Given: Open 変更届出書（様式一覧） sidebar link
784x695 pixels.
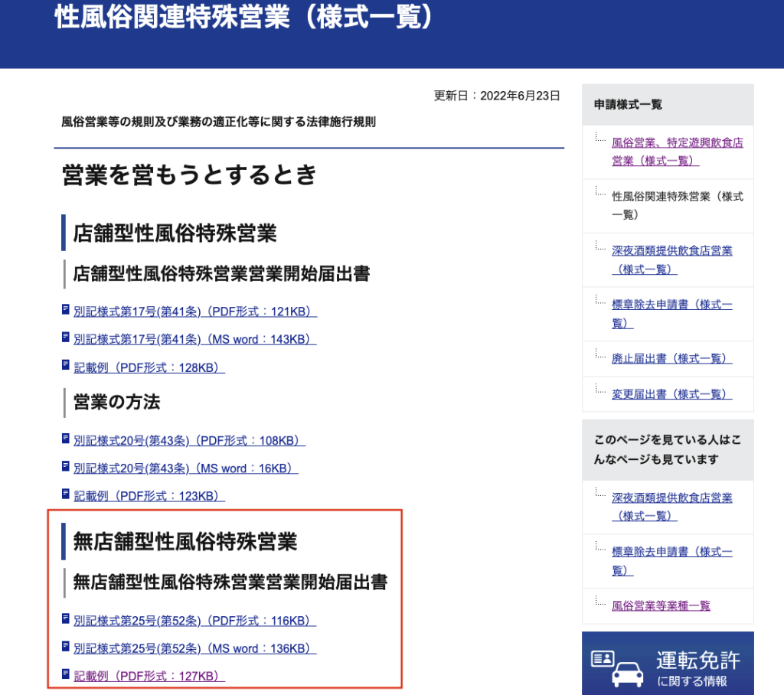Looking at the screenshot, I should 671,394.
